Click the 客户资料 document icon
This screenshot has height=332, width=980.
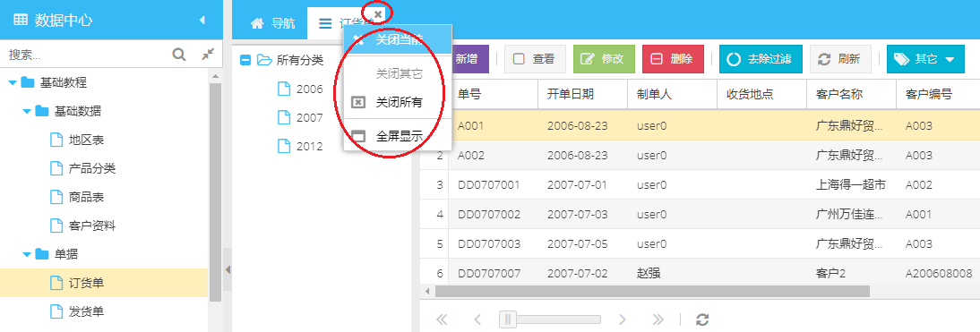56,226
